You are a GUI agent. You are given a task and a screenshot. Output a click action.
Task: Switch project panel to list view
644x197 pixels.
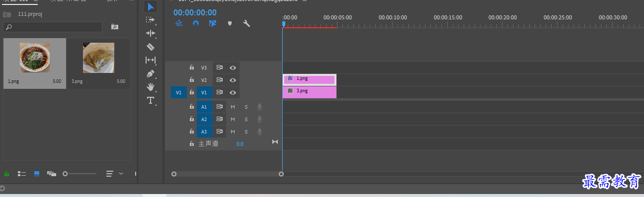[x=22, y=174]
